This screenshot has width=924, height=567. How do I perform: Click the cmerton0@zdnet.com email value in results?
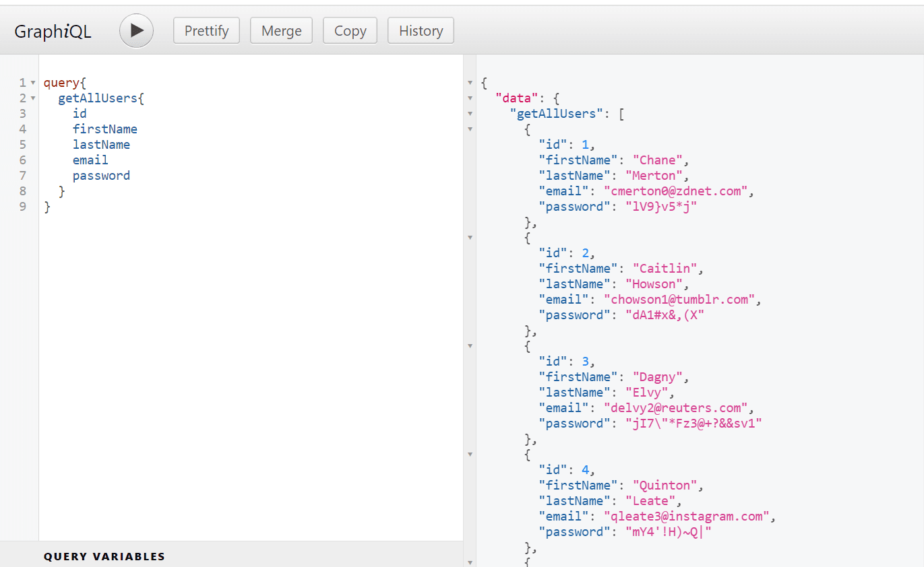coord(675,191)
